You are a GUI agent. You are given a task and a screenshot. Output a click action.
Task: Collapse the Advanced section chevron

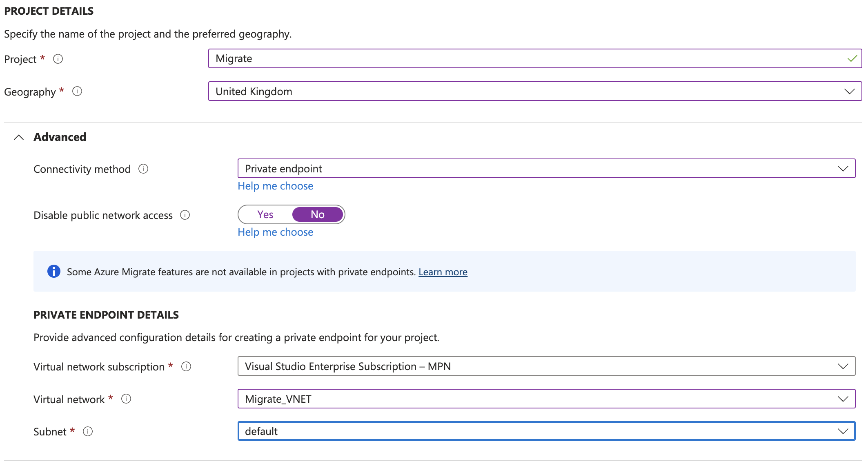point(19,137)
